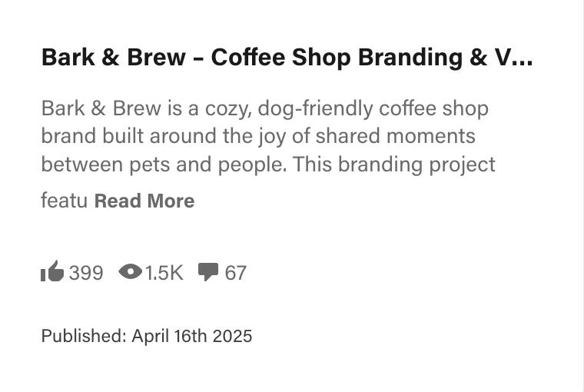Expand description with Read More
The width and height of the screenshot is (584, 392).
pyautogui.click(x=144, y=201)
